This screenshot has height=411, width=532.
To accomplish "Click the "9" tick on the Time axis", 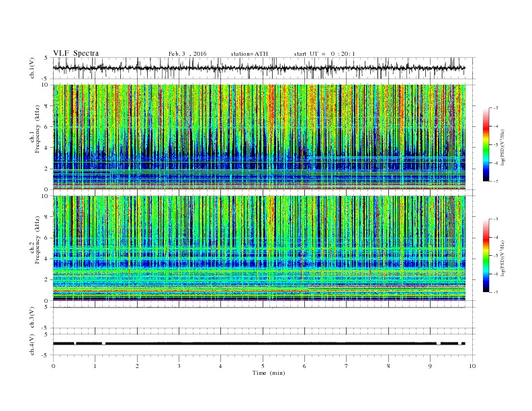I will coord(430,366).
